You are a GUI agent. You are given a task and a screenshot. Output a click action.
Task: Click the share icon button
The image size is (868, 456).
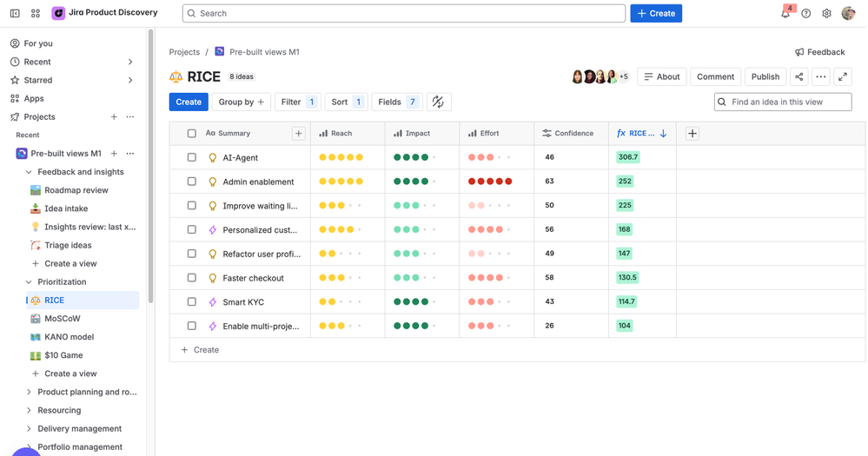tap(798, 77)
